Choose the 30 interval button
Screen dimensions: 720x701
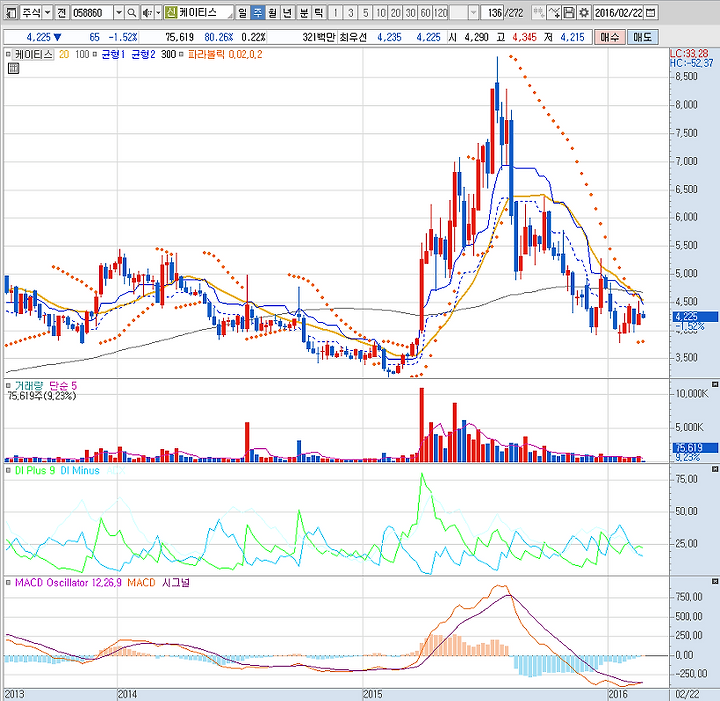[411, 12]
